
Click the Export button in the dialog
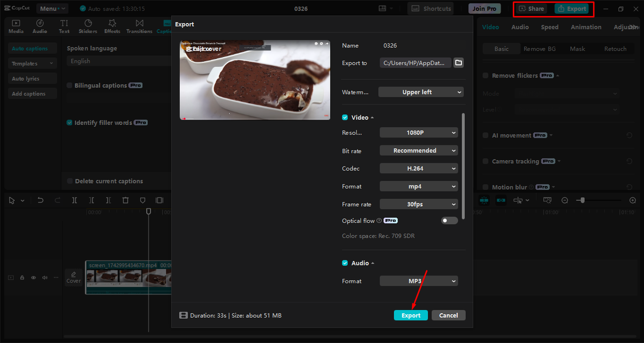tap(411, 315)
